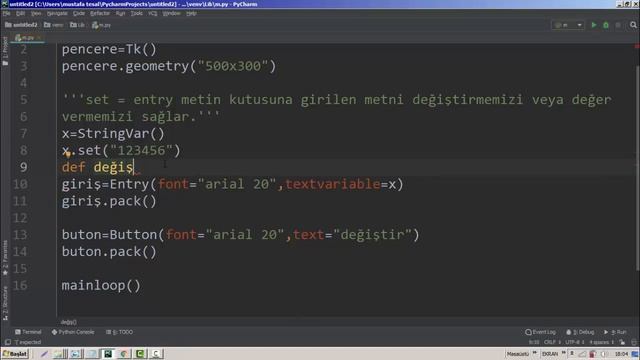
Task: Open the Event Log panel
Action: tap(540, 332)
